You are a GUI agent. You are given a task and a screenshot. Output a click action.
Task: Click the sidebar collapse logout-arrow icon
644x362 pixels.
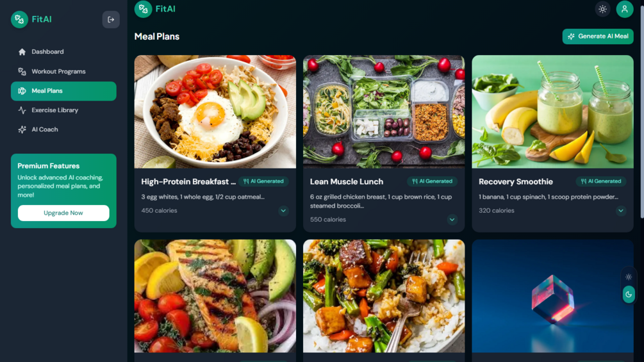[111, 19]
